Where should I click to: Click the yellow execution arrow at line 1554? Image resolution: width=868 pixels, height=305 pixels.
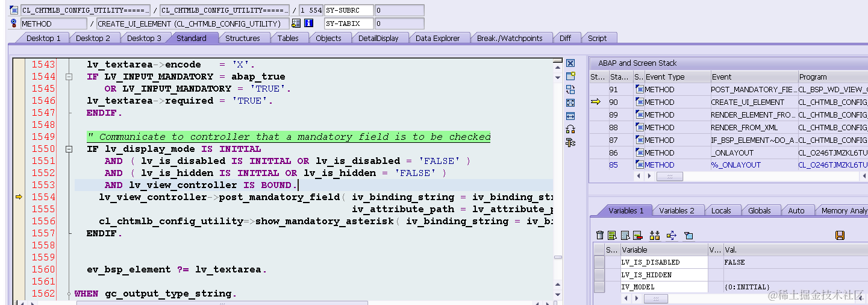[x=19, y=197]
